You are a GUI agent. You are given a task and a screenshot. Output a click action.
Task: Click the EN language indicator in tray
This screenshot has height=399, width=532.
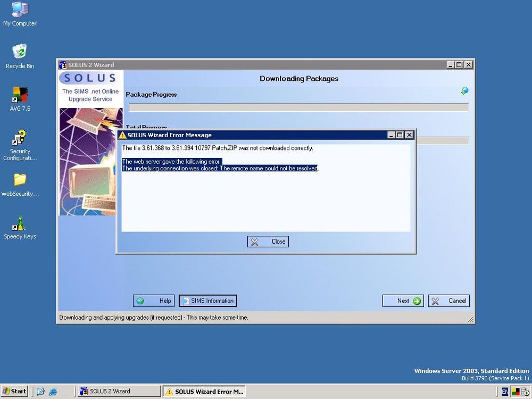tap(504, 392)
